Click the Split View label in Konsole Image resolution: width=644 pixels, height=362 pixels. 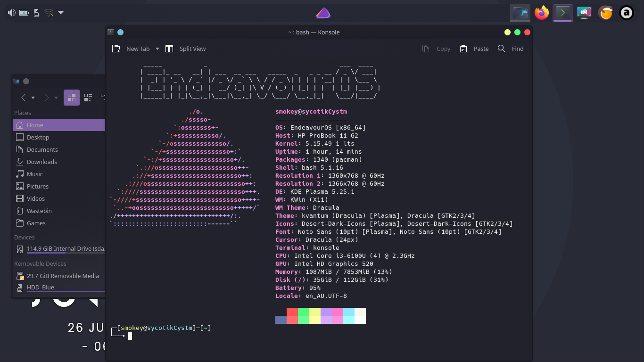[192, 49]
